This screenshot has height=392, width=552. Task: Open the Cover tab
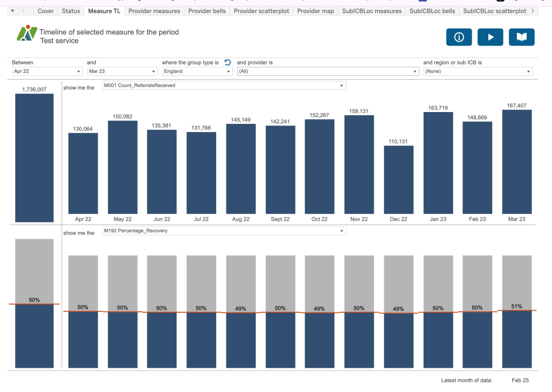pyautogui.click(x=46, y=11)
